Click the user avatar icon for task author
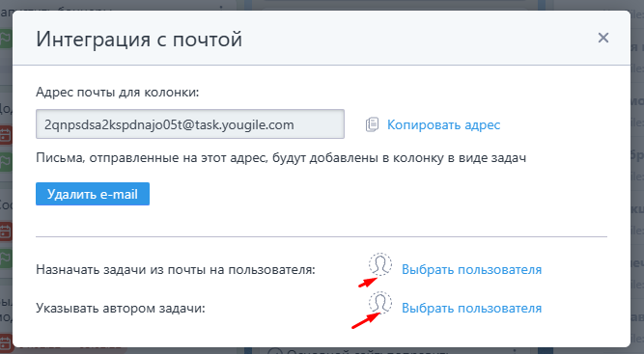 (x=379, y=303)
